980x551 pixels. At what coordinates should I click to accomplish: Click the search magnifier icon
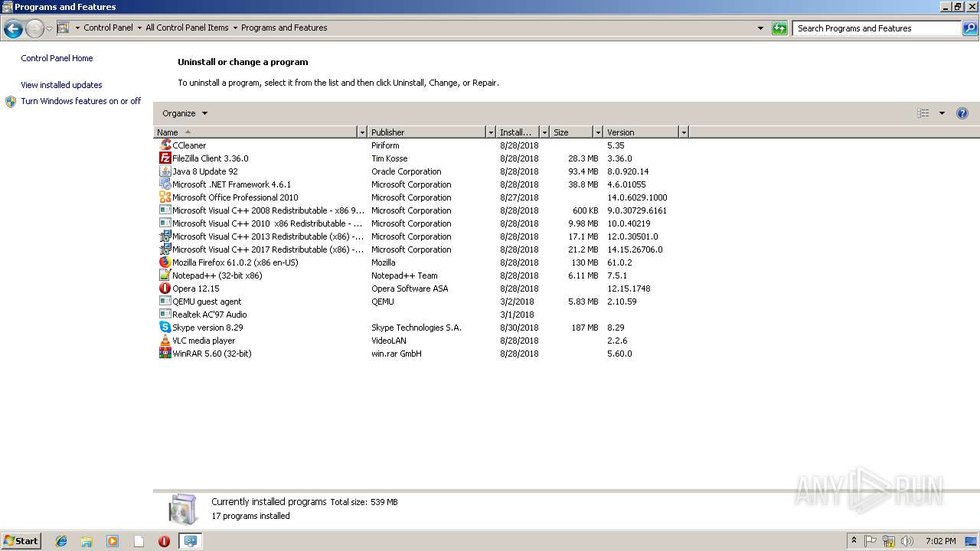(x=970, y=28)
